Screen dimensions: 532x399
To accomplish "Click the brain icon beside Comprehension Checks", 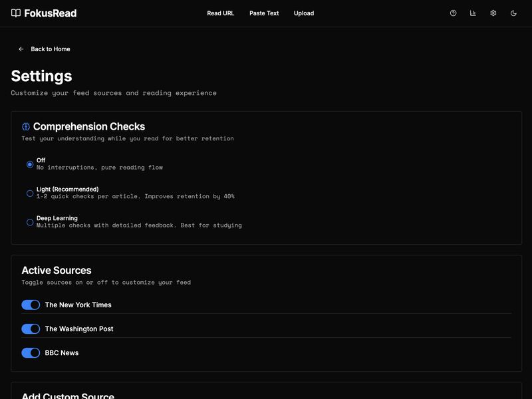I will 26,126.
